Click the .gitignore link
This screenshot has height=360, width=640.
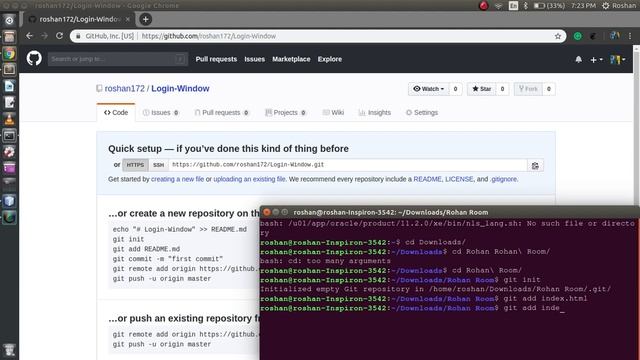(504, 179)
